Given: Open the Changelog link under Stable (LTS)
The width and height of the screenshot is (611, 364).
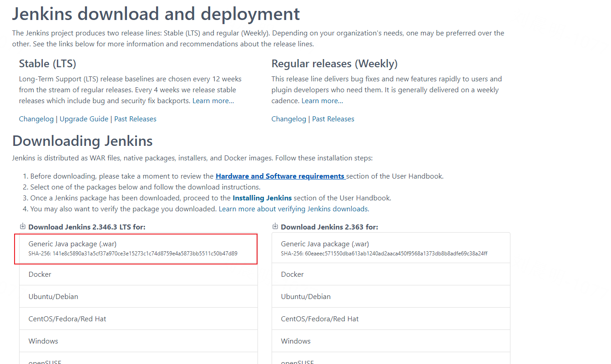Looking at the screenshot, I should point(36,119).
